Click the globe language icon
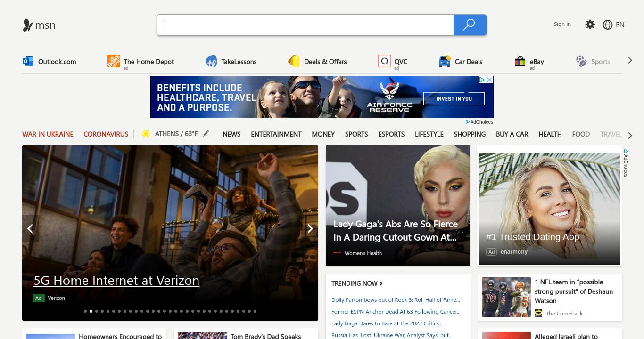 tap(608, 25)
